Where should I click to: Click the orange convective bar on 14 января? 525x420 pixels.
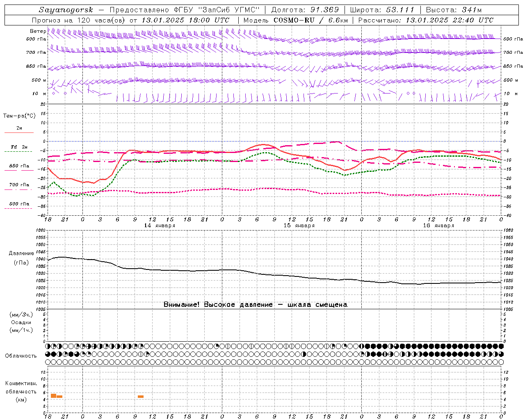[x=141, y=397]
